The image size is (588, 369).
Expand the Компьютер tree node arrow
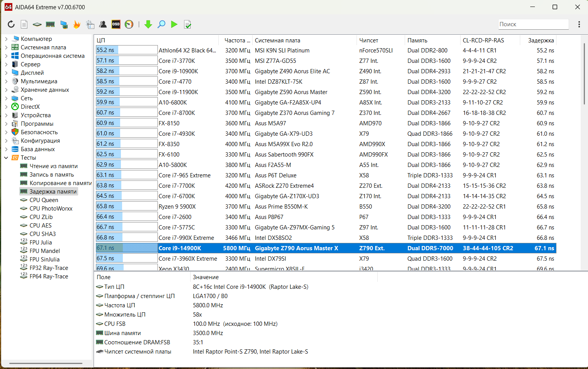(x=6, y=39)
